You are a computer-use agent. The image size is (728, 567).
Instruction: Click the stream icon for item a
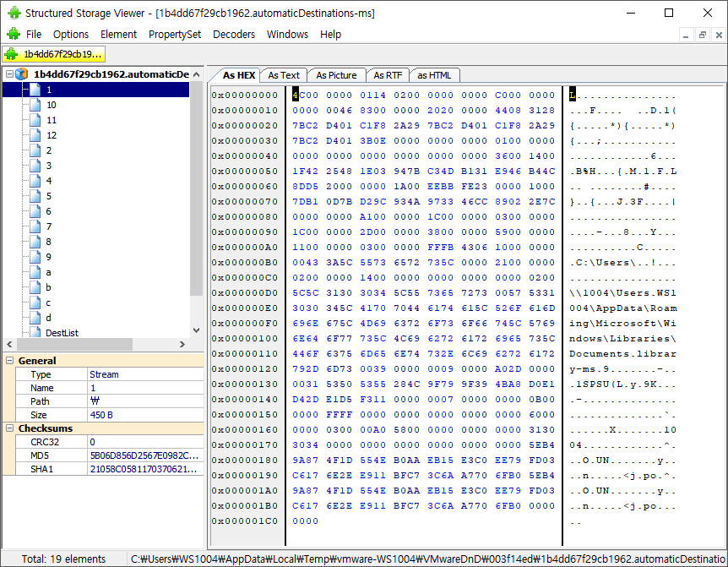coord(35,272)
